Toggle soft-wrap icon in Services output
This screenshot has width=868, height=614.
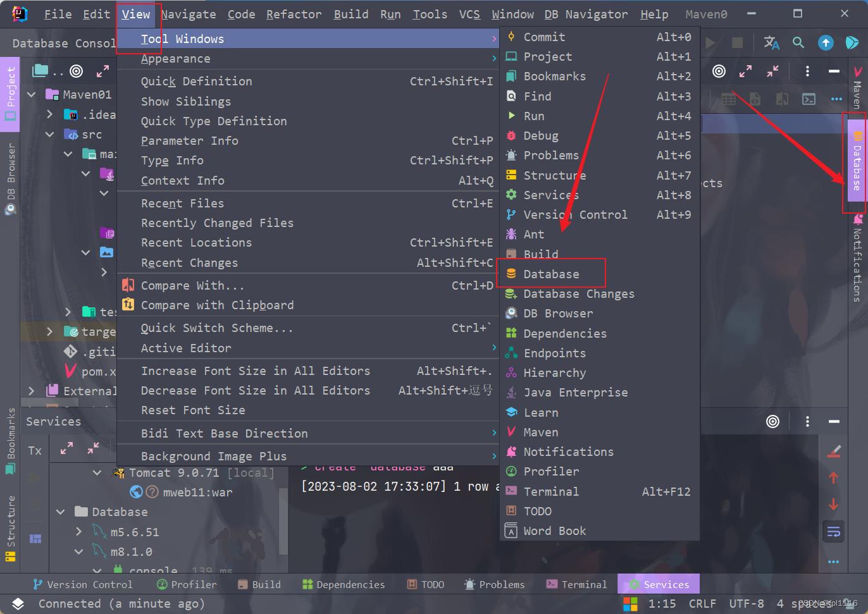click(x=834, y=531)
